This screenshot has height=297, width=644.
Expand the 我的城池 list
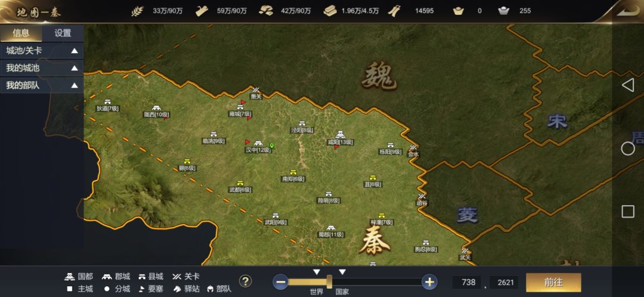pyautogui.click(x=42, y=68)
